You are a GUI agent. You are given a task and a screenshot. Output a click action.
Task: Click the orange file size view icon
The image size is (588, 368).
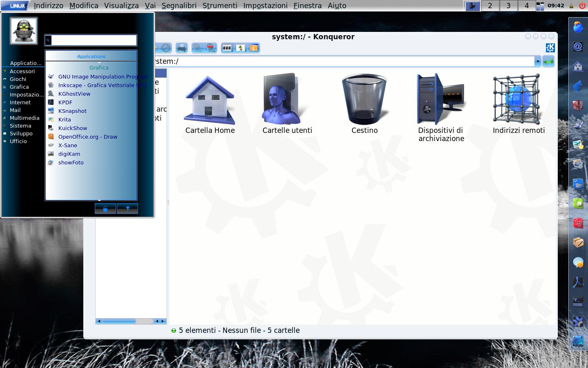coord(254,48)
